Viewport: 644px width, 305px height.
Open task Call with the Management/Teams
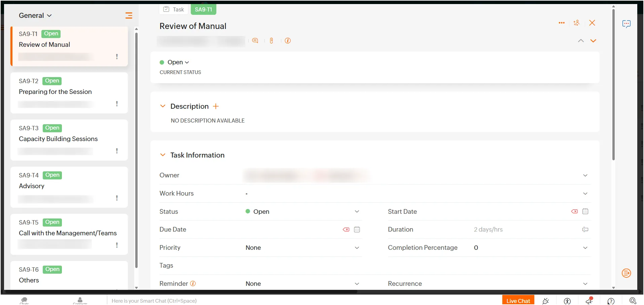tap(69, 234)
